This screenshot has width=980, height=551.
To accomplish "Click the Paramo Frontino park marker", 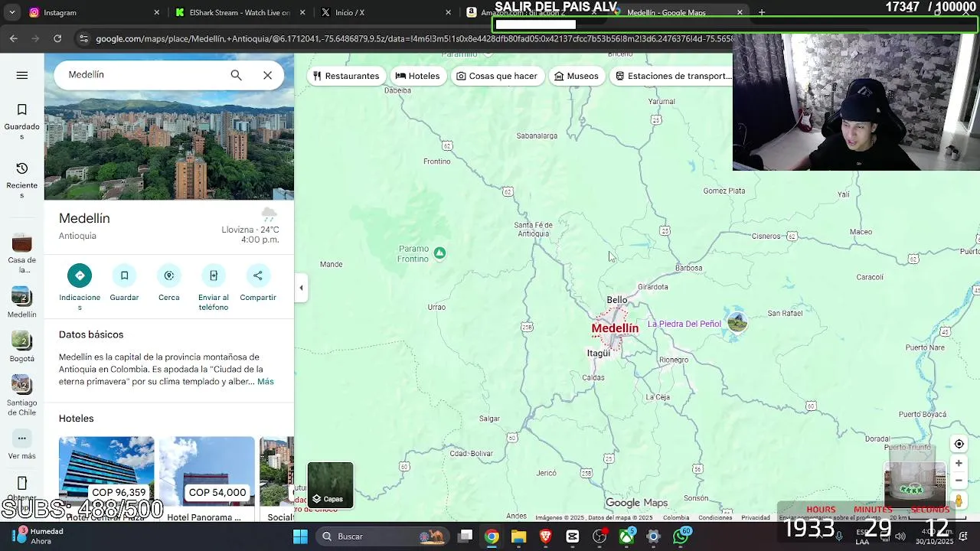I will coord(439,253).
